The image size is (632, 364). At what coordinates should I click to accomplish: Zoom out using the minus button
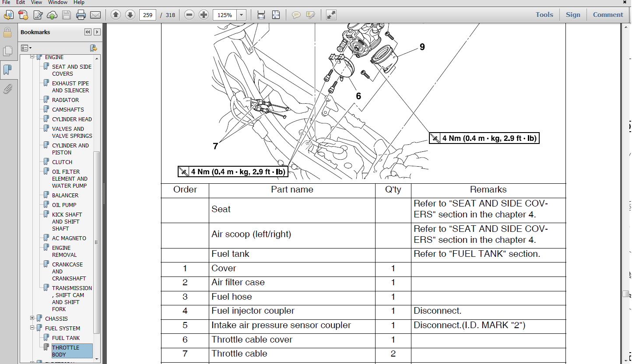point(189,15)
